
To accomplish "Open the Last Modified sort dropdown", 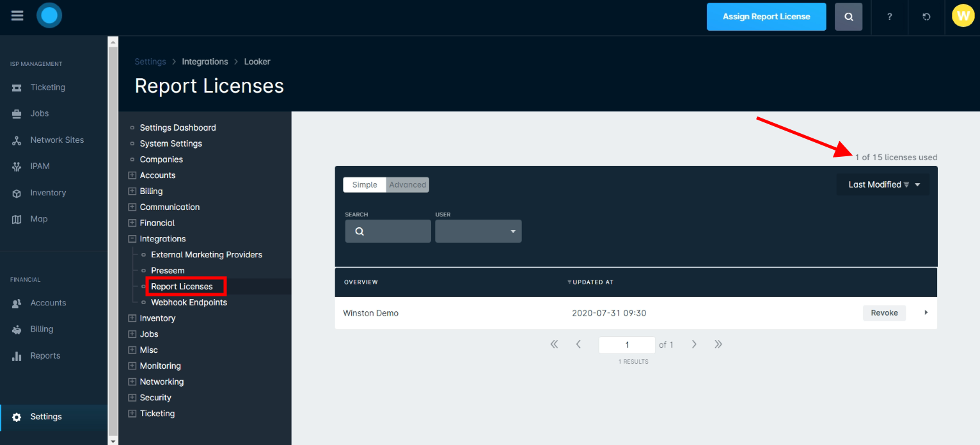I will pos(883,184).
